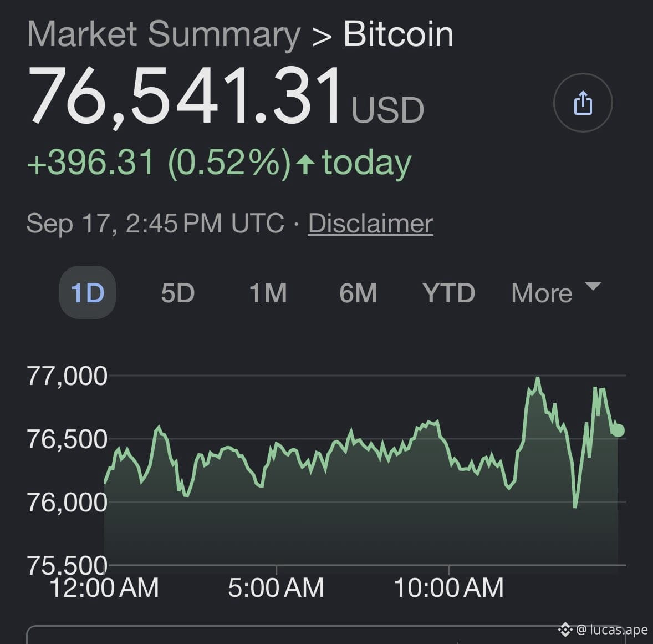Image resolution: width=653 pixels, height=644 pixels.
Task: Click the Bitcoin breadcrumb title
Action: pyautogui.click(x=398, y=34)
